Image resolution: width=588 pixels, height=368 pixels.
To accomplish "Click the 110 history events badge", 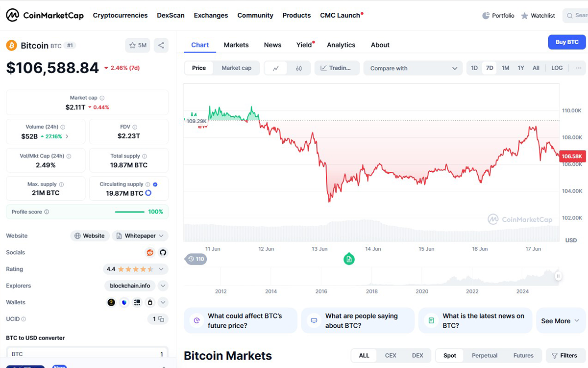I will tap(196, 259).
